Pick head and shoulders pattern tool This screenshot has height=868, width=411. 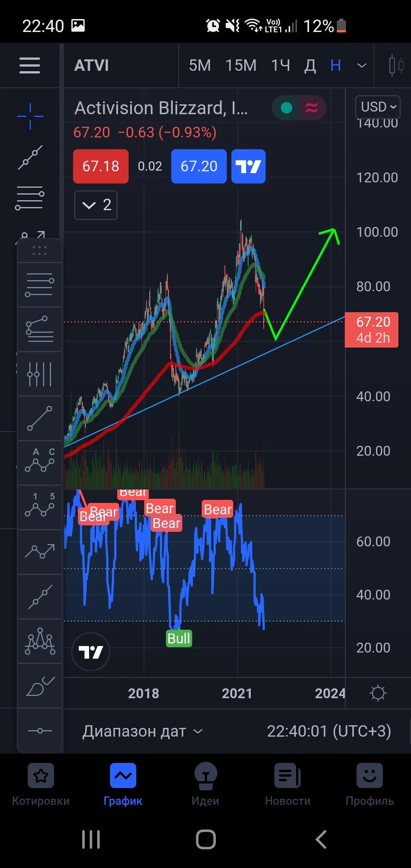pos(40,641)
